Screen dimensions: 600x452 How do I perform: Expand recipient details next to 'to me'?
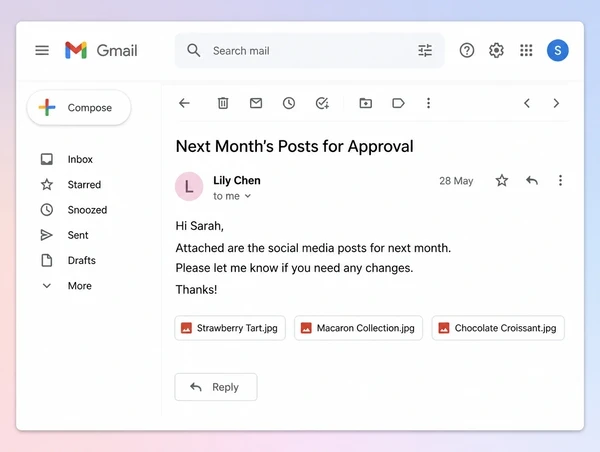pyautogui.click(x=248, y=196)
